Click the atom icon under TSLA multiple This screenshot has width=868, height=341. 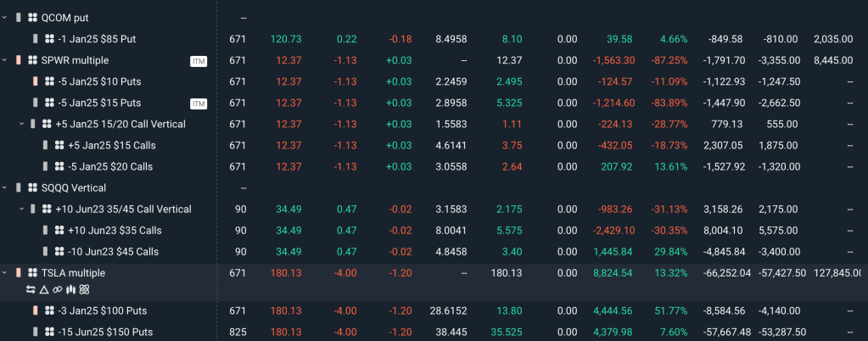pos(84,289)
